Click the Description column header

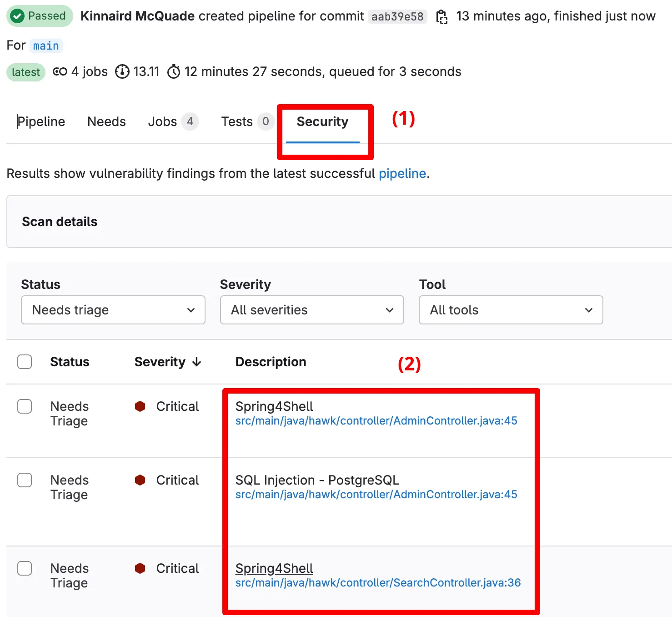tap(271, 362)
